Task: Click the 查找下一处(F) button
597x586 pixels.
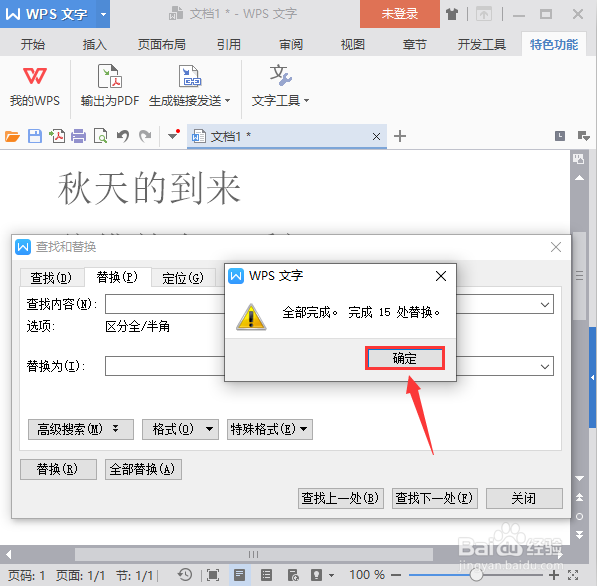Action: click(x=434, y=498)
